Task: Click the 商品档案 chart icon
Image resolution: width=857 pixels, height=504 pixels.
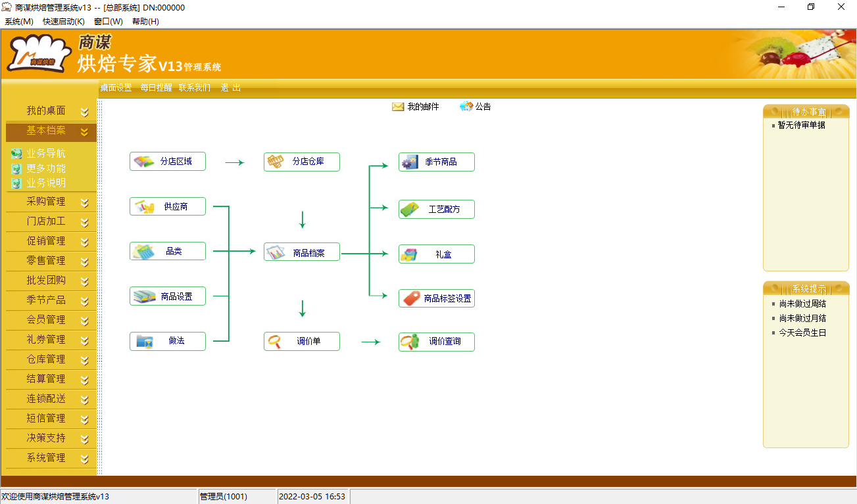Action: pyautogui.click(x=276, y=252)
